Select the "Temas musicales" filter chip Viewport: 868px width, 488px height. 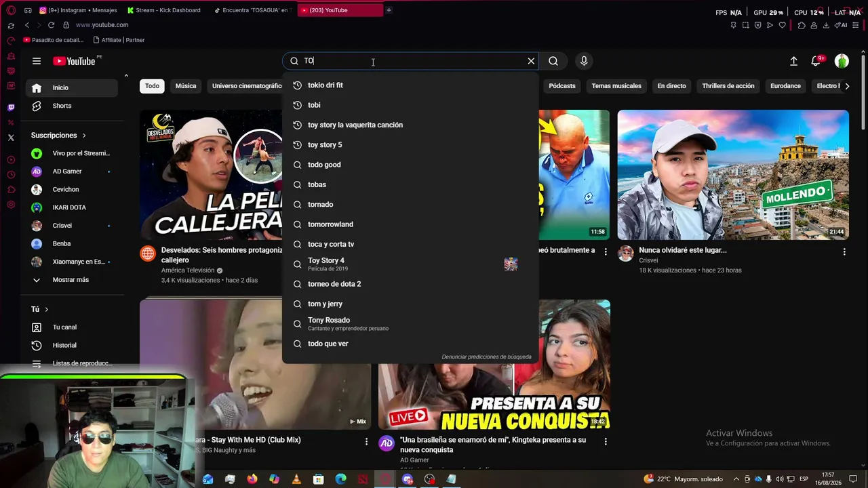[x=616, y=86]
